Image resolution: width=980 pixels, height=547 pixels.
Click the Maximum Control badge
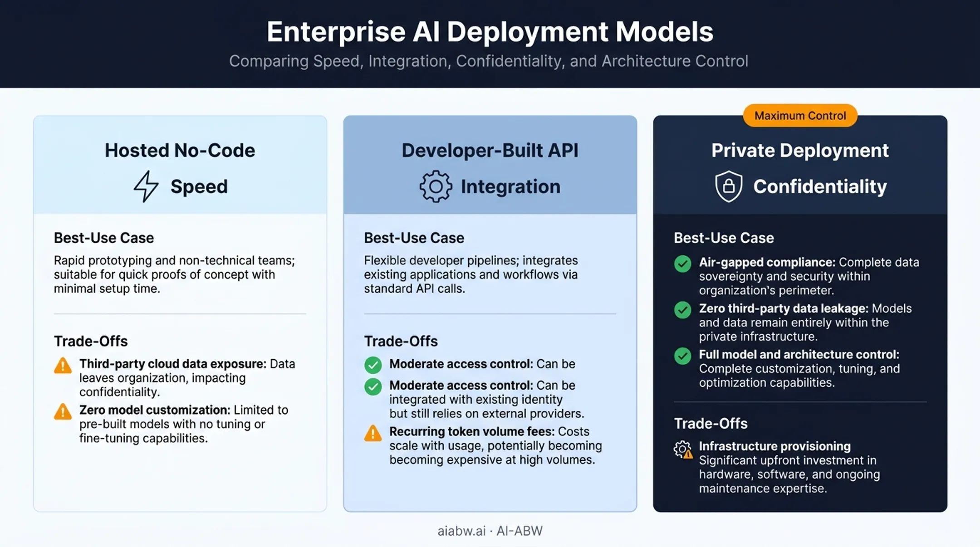click(800, 116)
